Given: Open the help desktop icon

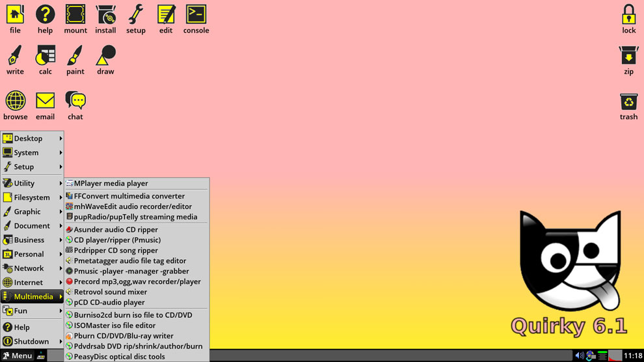Looking at the screenshot, I should (x=45, y=15).
